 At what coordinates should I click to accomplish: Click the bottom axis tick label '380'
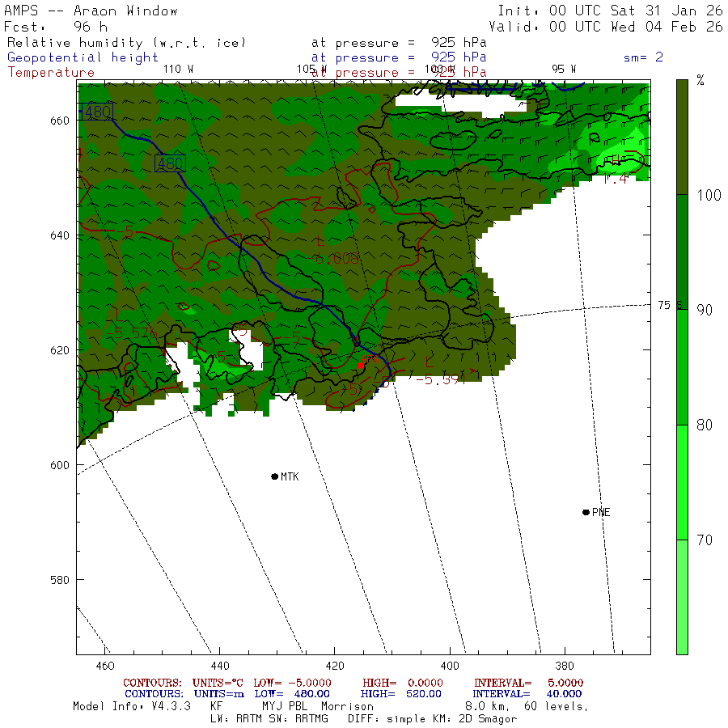[565, 666]
